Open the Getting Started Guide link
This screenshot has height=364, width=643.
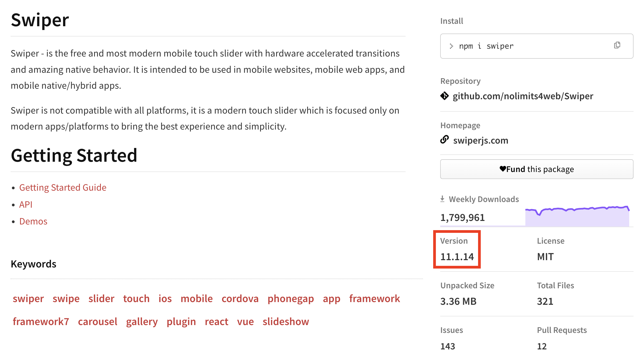point(63,187)
